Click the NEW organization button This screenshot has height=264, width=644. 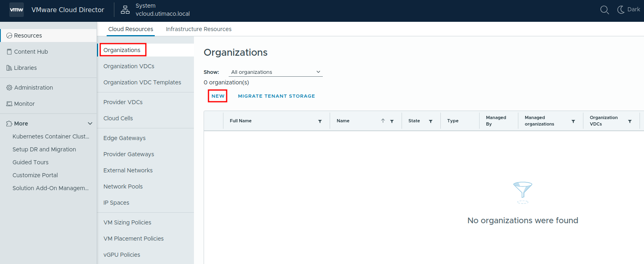pyautogui.click(x=218, y=96)
